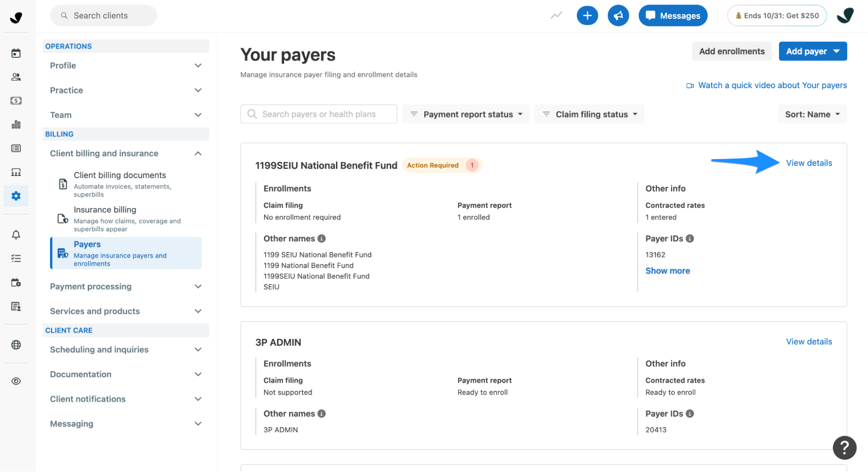This screenshot has height=472, width=868.
Task: Expand Services and products section
Action: [x=125, y=311]
